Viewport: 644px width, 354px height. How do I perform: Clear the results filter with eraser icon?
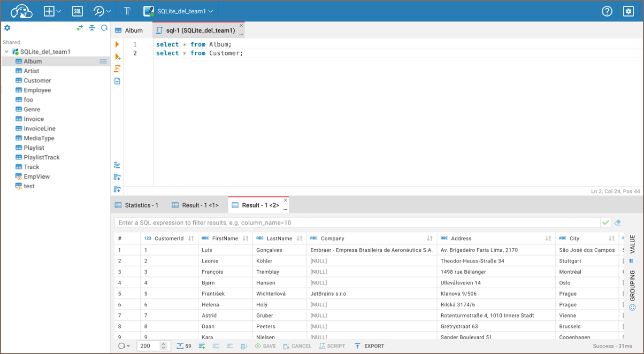[x=618, y=222]
